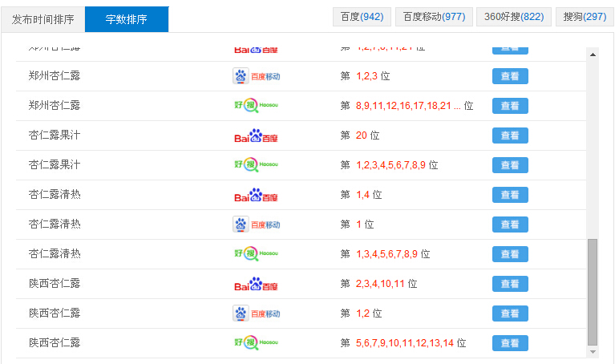Click Haosou logo in 杏仁露清热 row
The height and width of the screenshot is (364, 615).
click(x=257, y=254)
